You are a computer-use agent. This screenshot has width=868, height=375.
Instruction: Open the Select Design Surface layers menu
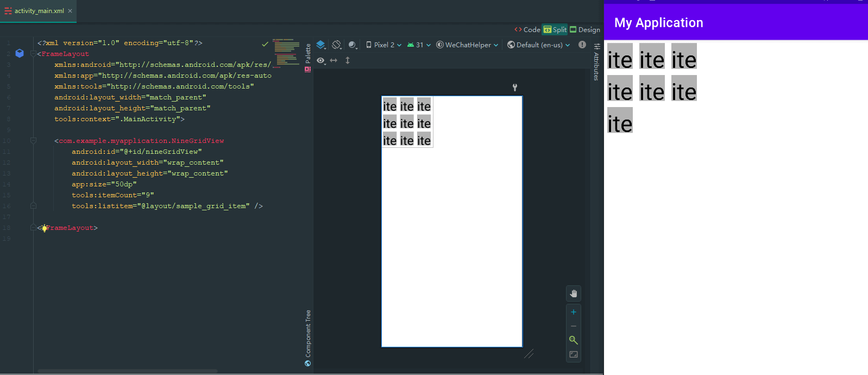tap(321, 45)
